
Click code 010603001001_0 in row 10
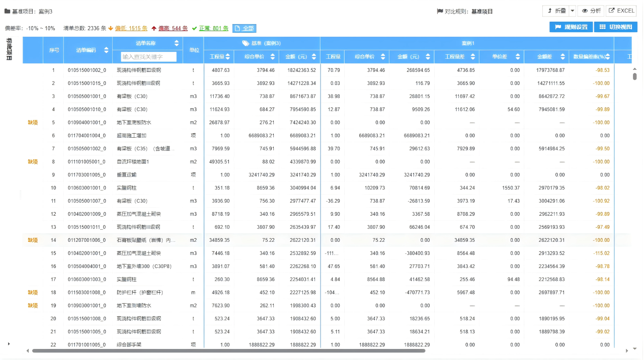87,188
